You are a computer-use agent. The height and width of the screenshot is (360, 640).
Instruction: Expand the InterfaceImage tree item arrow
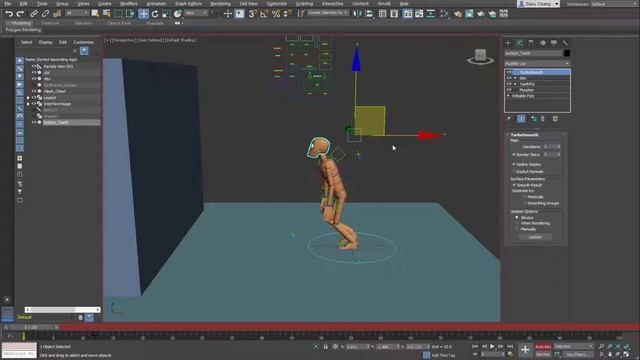(x=28, y=104)
